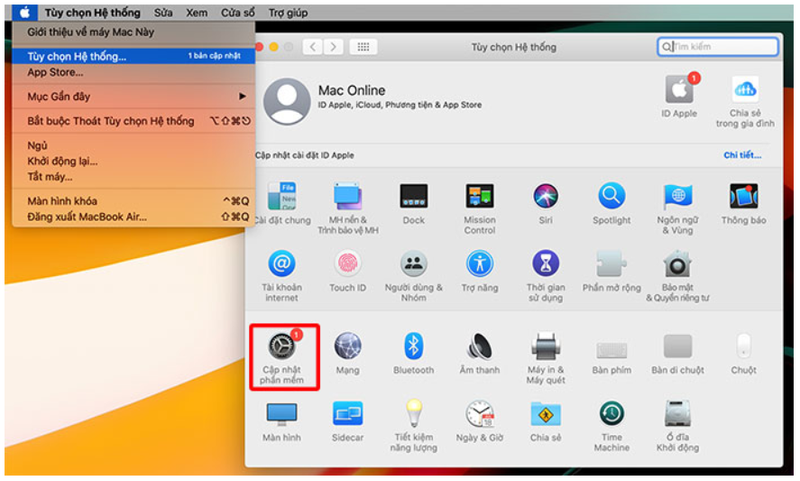The image size is (800, 481).
Task: Select Ngủ sleep option
Action: click(x=134, y=145)
